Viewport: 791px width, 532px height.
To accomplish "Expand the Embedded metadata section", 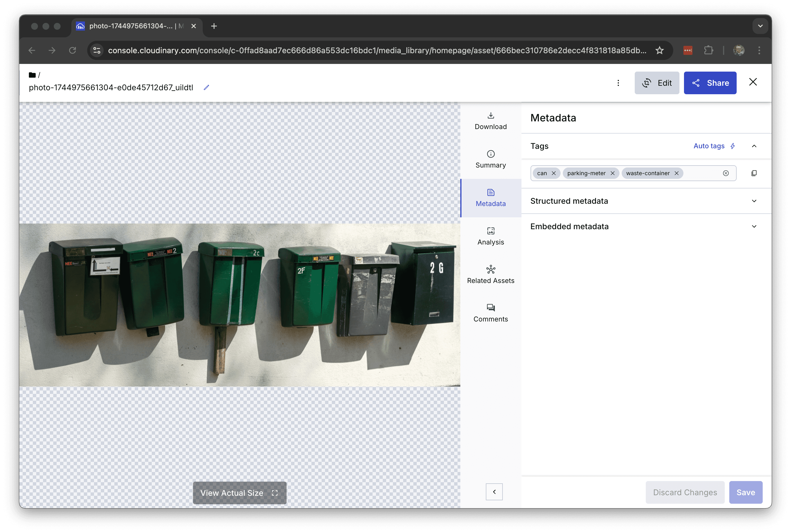I will [x=754, y=227].
